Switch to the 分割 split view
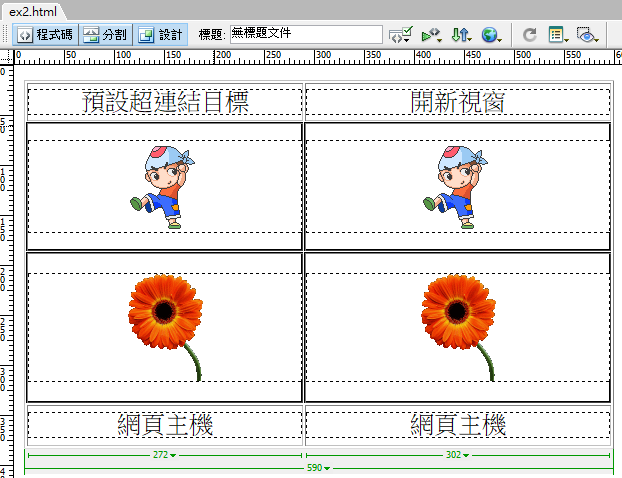622x478 pixels. pyautogui.click(x=106, y=35)
